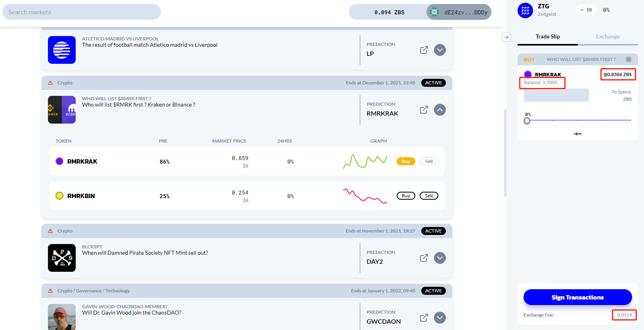Open the $RMRK market in new page icon

point(424,110)
